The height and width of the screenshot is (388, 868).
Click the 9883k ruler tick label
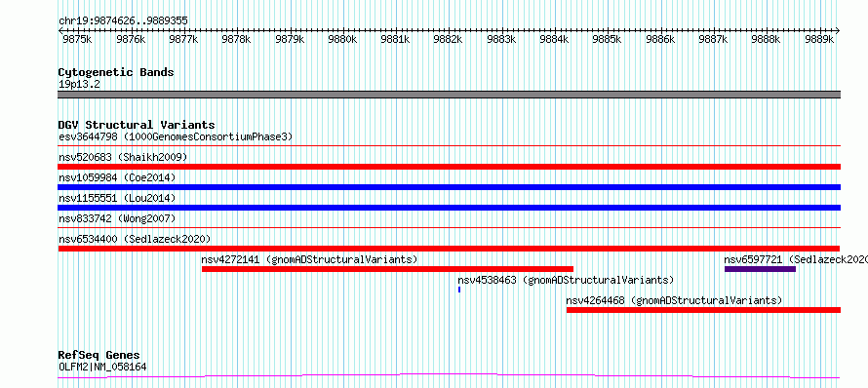coord(501,39)
